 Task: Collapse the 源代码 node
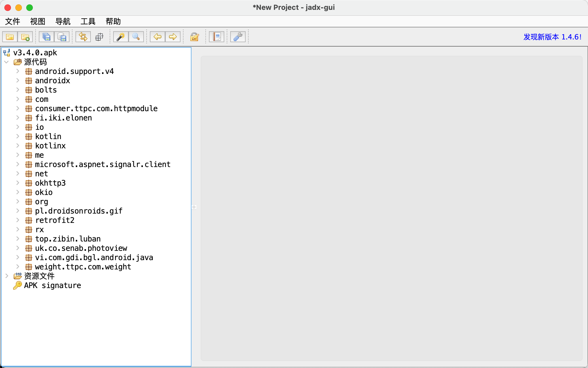[x=7, y=62]
